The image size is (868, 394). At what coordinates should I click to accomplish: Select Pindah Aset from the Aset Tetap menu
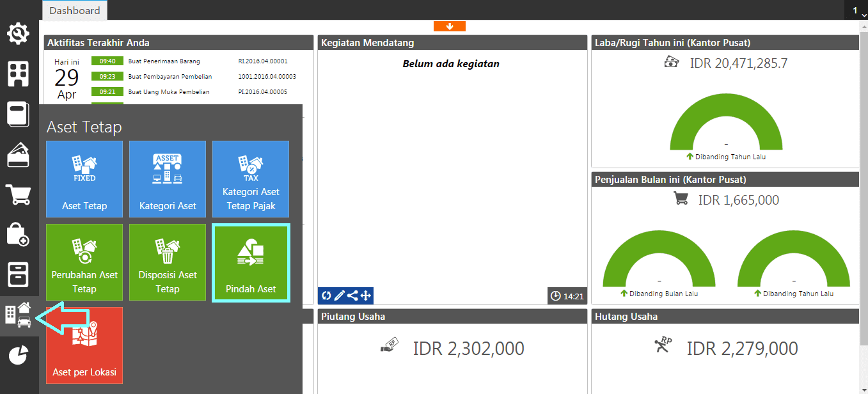click(251, 262)
